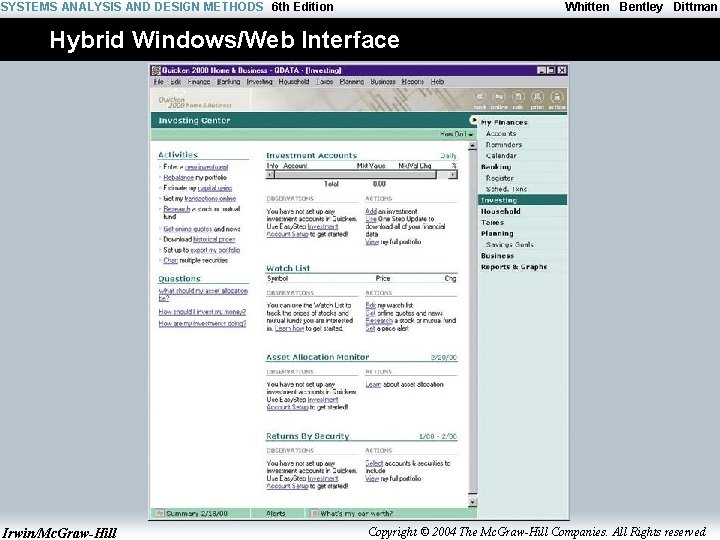Click Edit my watch list link
This screenshot has height=540, width=720.
pos(371,305)
